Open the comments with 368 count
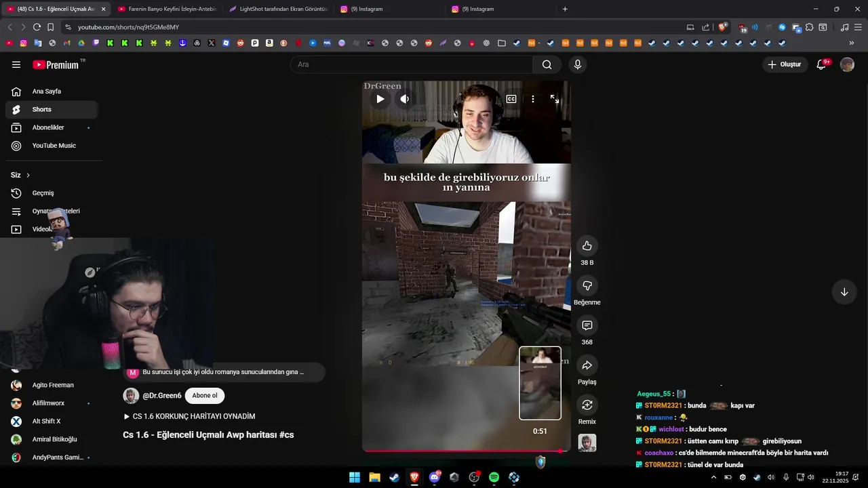Image resolution: width=868 pixels, height=488 pixels. click(587, 326)
